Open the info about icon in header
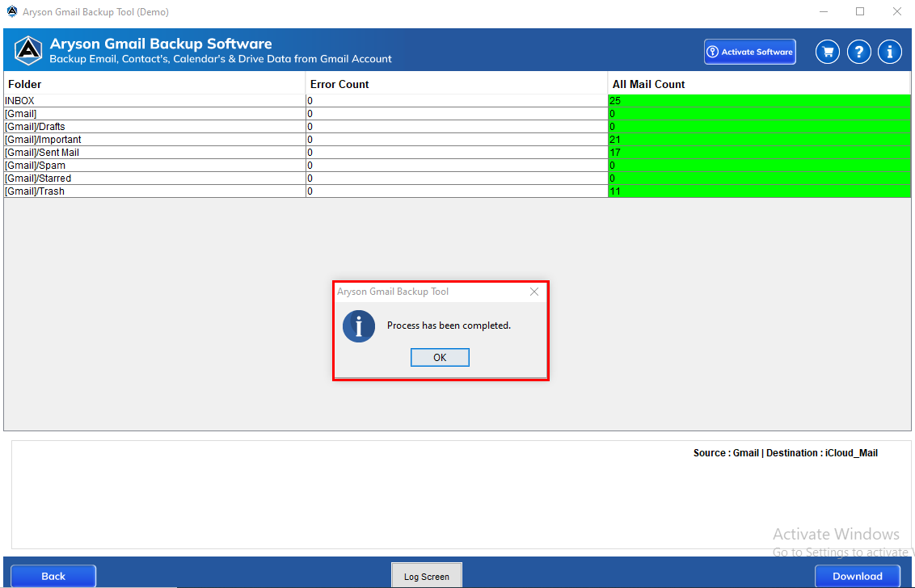915x588 pixels. pyautogui.click(x=889, y=52)
